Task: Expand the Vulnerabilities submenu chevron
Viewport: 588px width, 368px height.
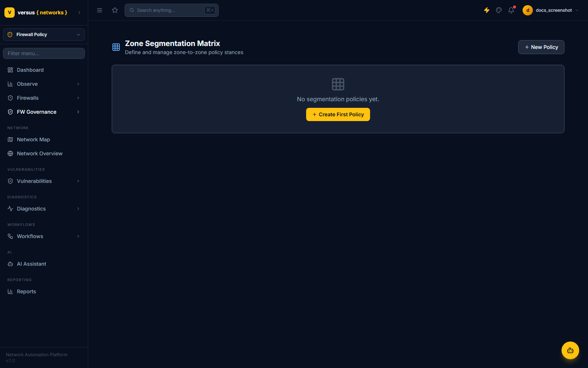Action: click(x=78, y=181)
